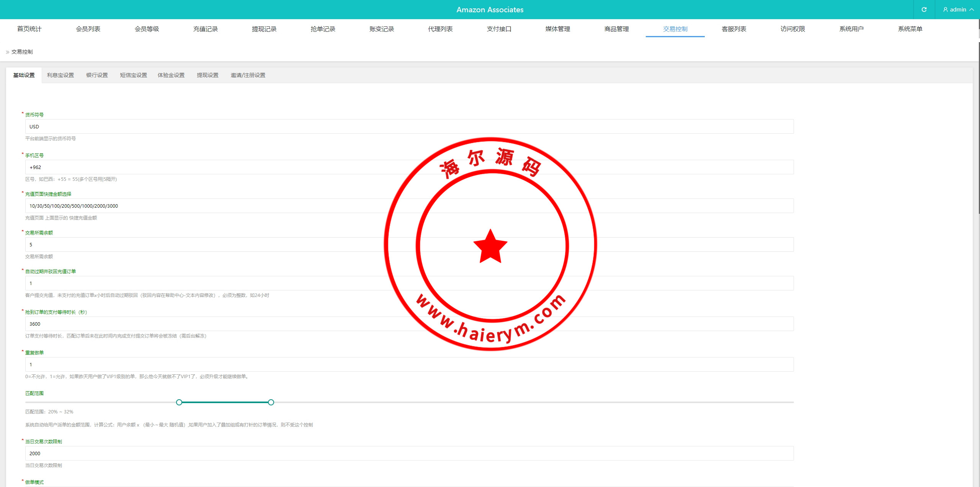This screenshot has height=487, width=980.
Task: Open the 首页统计 menu
Action: click(x=29, y=29)
